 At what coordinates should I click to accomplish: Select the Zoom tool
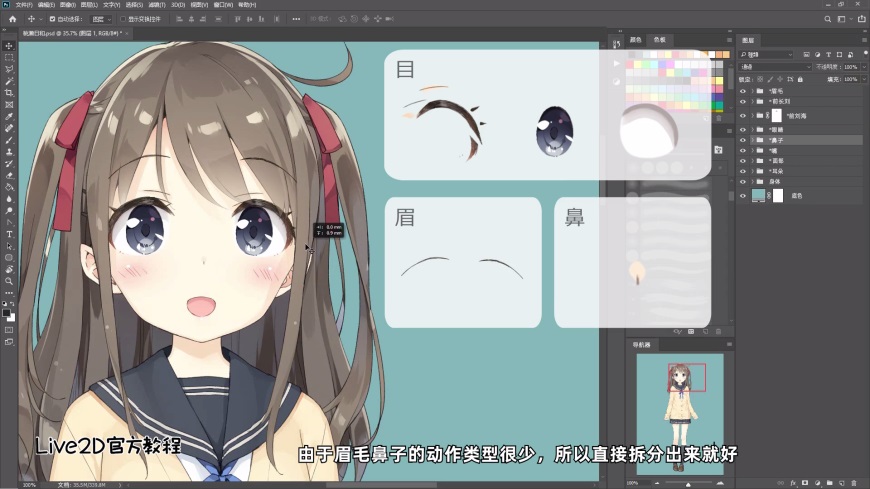(9, 281)
